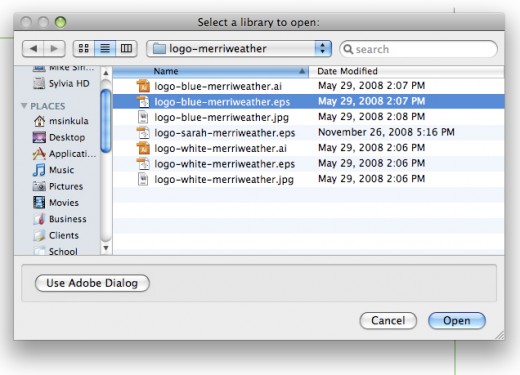Click icon of logo-white-merriweather.eps
Viewport: 520px width, 375px height.
click(x=143, y=164)
